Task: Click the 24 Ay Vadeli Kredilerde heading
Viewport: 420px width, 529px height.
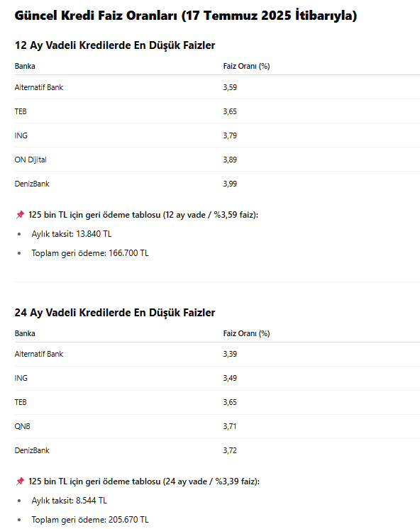Action: coord(115,313)
